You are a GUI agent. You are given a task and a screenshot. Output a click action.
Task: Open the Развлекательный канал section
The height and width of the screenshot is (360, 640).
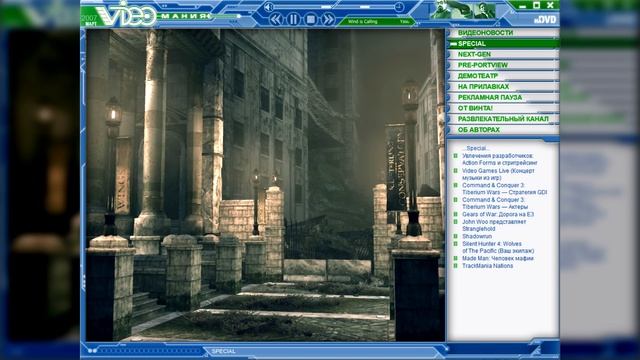pyautogui.click(x=503, y=119)
